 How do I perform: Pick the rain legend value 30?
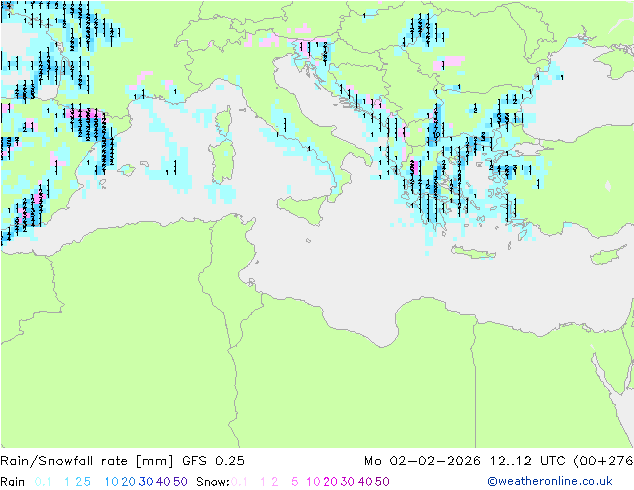pyautogui.click(x=146, y=482)
